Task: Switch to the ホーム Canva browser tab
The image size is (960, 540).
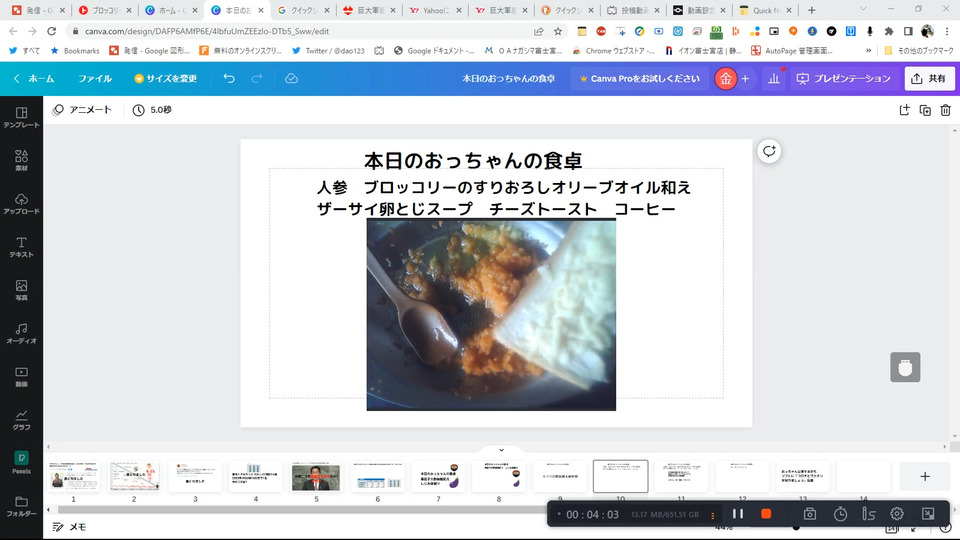Action: [x=171, y=10]
